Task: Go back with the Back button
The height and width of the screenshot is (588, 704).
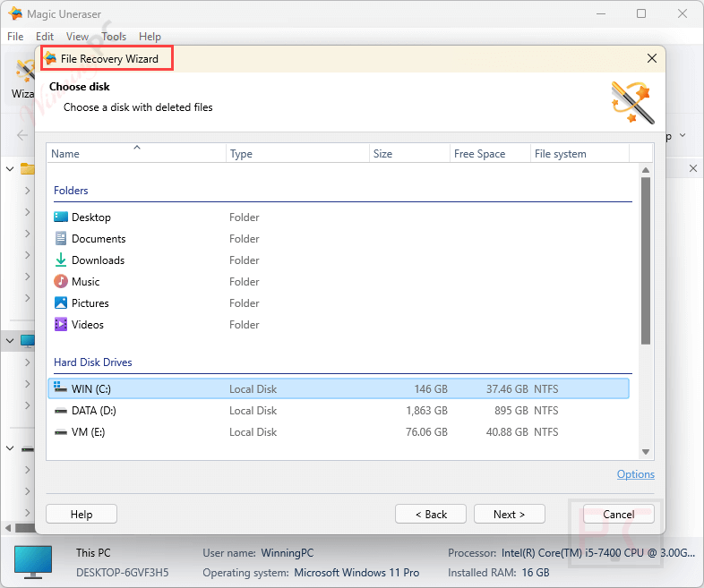Action: 431,514
